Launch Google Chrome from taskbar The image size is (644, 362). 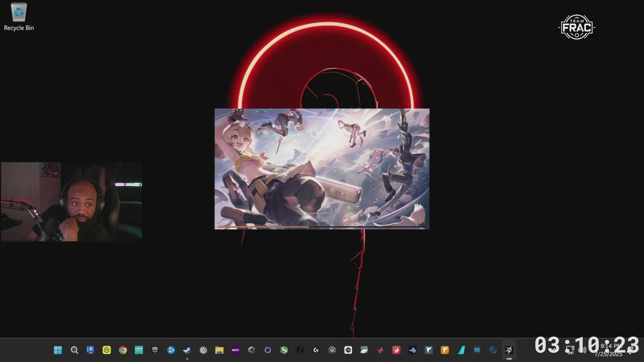pyautogui.click(x=123, y=350)
